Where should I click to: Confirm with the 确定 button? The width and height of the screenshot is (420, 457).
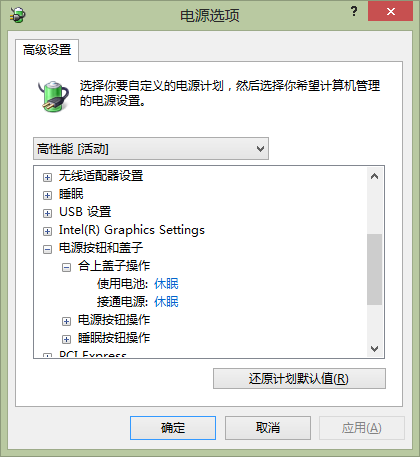pyautogui.click(x=173, y=428)
